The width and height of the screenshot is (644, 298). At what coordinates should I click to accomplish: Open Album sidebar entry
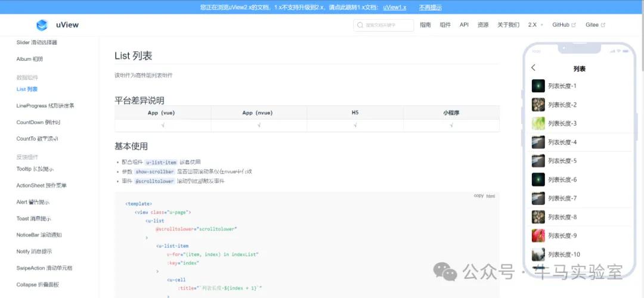30,59
